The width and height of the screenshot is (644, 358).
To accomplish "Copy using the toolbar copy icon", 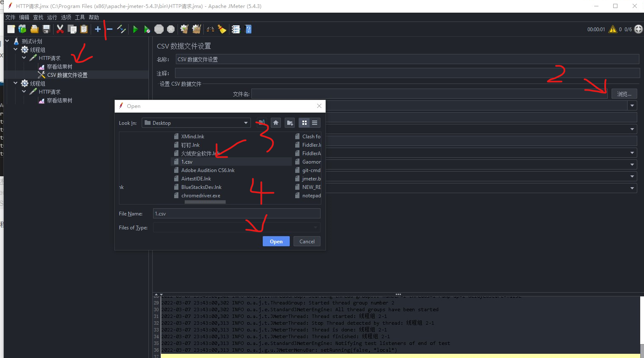I will pyautogui.click(x=72, y=29).
